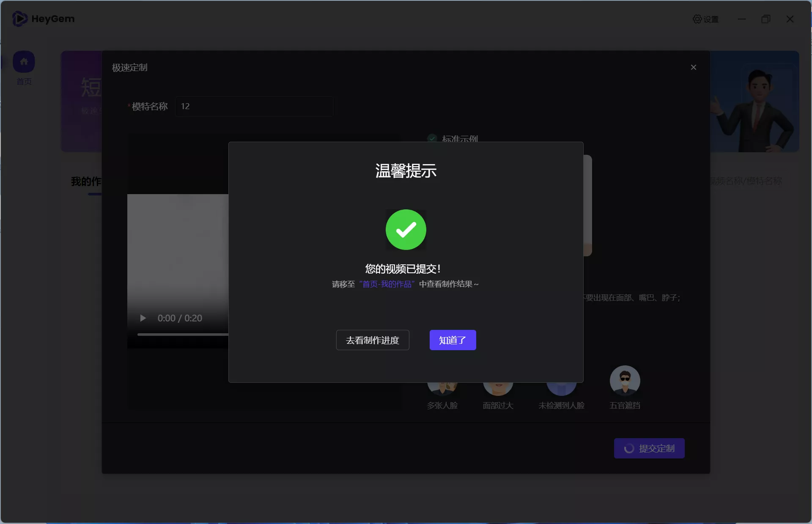Restore down the HeyGem window
Screen dimensions: 812x524
tap(766, 19)
